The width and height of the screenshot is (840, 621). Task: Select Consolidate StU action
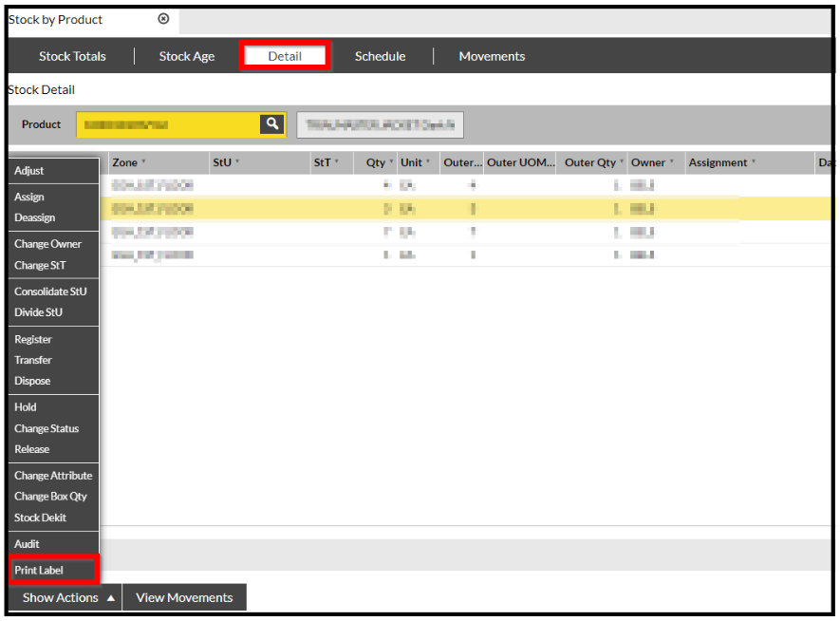tap(50, 292)
